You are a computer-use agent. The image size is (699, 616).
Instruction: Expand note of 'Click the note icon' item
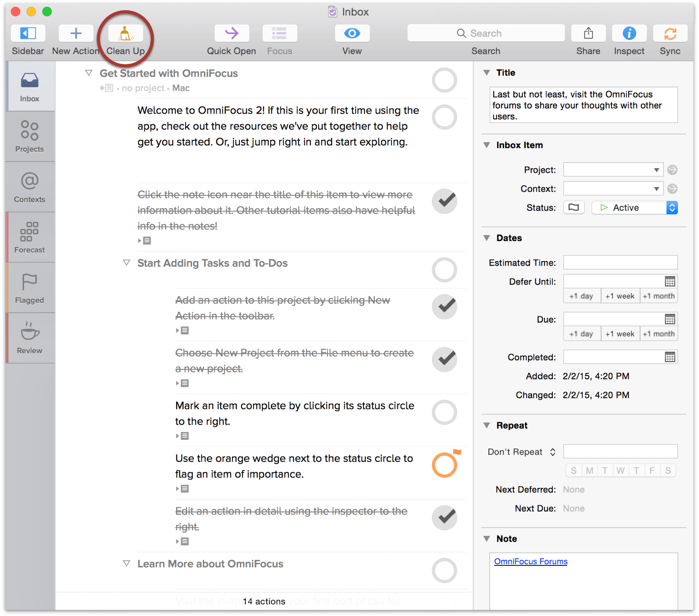[145, 240]
